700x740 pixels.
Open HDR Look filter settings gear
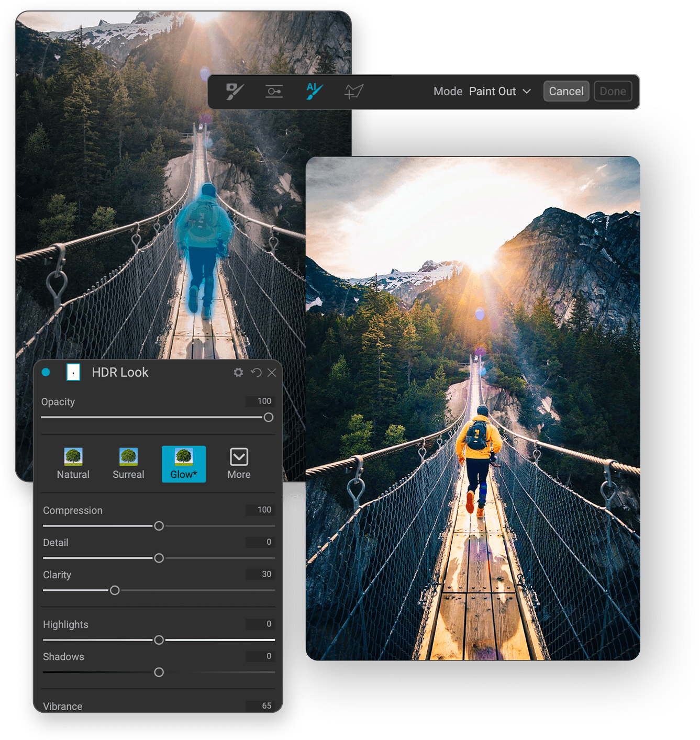(239, 372)
